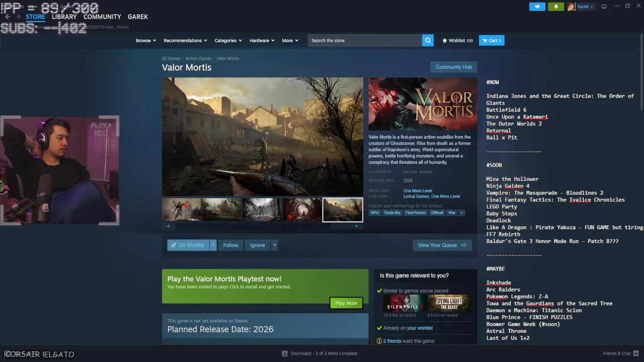Select the burning village screenshot thumbnail
Screen dimensions: 644x362
pyautogui.click(x=222, y=210)
